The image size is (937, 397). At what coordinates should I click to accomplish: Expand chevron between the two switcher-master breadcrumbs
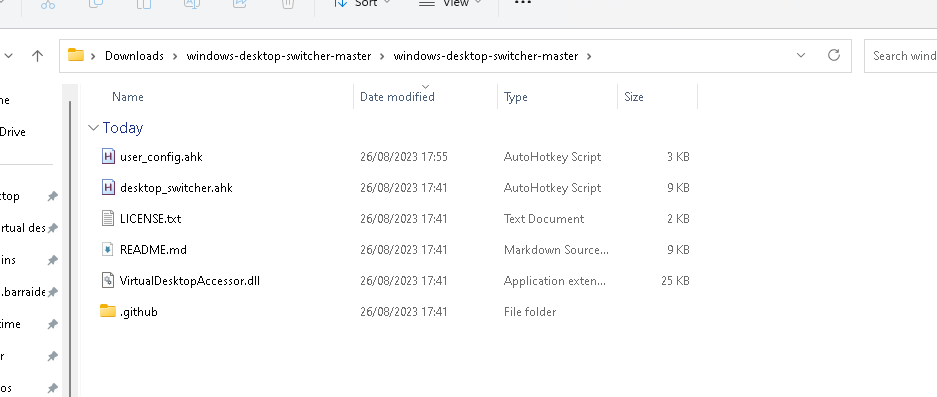382,56
